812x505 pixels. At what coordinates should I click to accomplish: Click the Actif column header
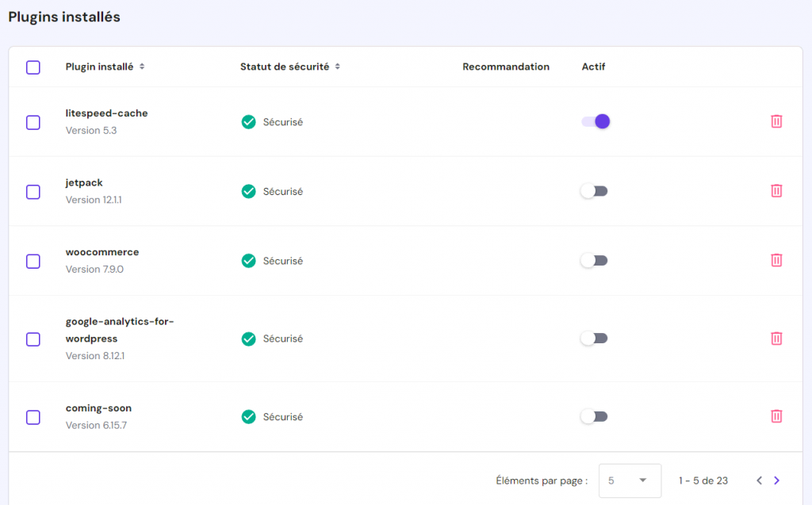[593, 67]
